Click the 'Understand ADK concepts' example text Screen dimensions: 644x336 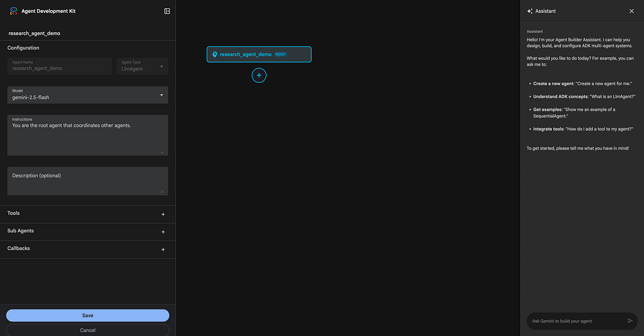(x=584, y=97)
